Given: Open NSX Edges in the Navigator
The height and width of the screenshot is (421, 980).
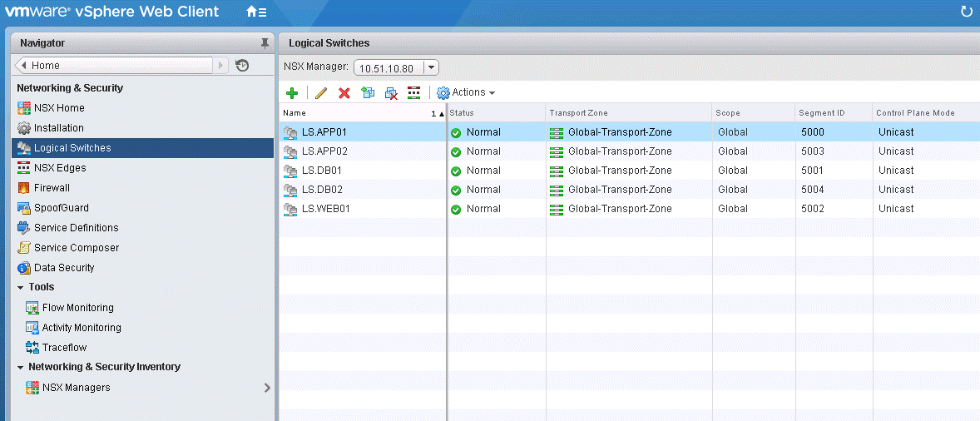Looking at the screenshot, I should 59,168.
